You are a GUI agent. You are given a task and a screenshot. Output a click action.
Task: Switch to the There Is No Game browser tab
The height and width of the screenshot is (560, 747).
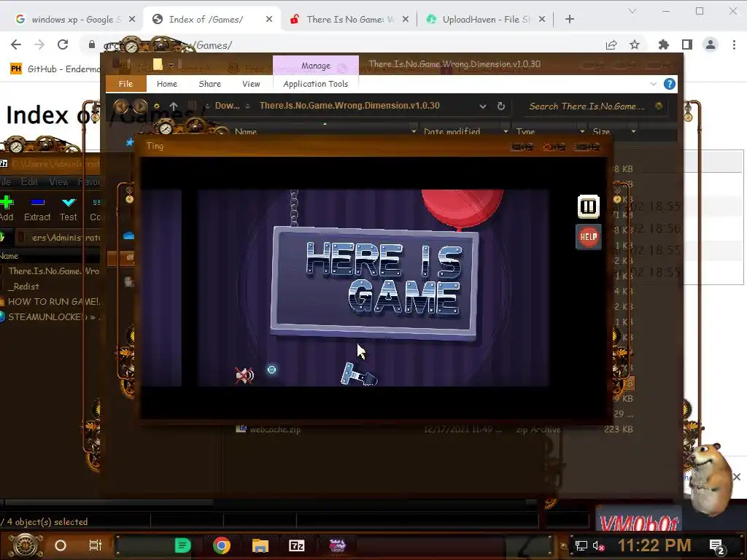click(350, 20)
